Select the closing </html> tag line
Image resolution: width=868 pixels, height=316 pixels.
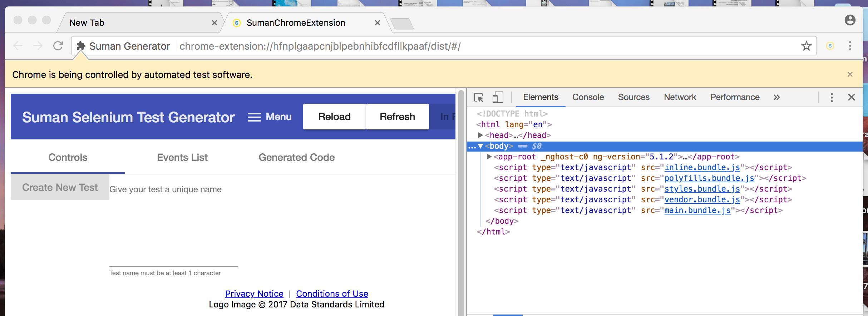point(493,232)
